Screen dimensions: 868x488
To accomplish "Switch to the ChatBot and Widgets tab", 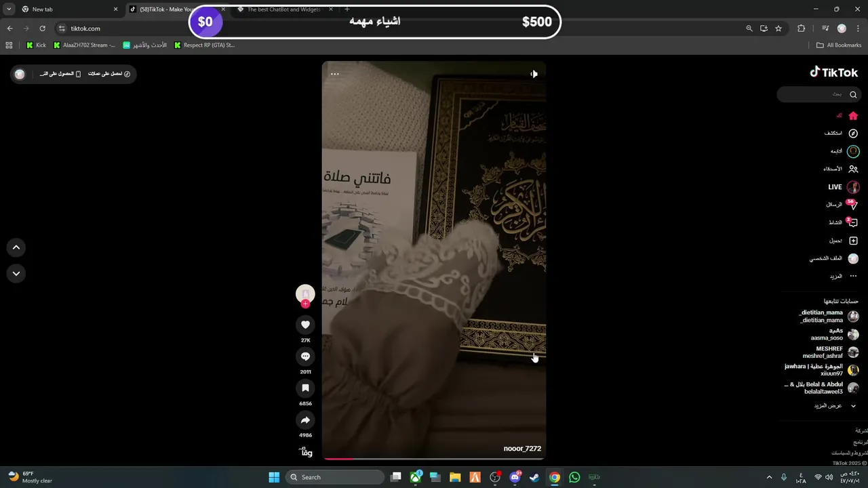I will [x=285, y=9].
